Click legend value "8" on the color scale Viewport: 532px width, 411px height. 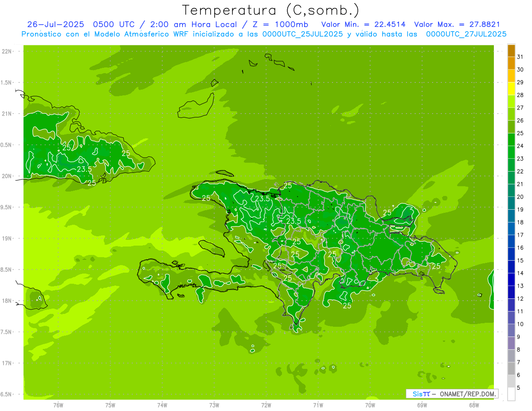pos(519,350)
